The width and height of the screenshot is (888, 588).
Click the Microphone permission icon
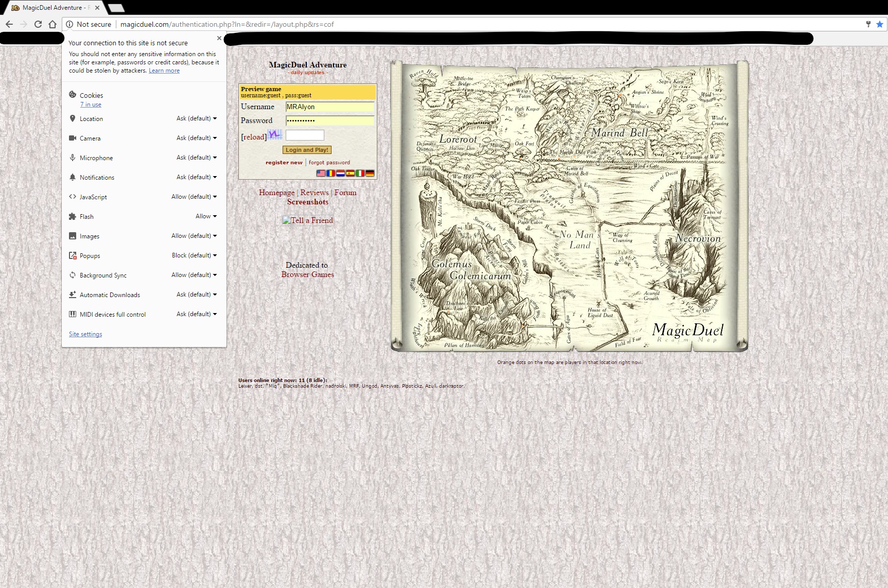(73, 158)
